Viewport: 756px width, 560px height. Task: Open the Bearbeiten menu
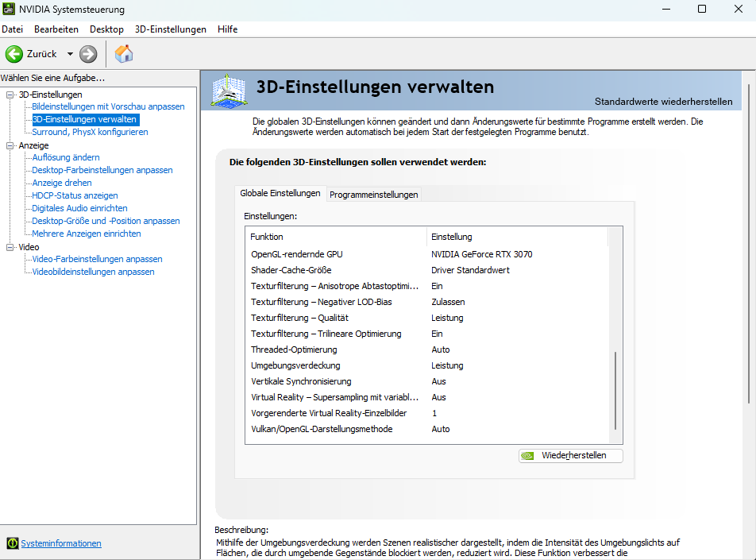coord(56,29)
